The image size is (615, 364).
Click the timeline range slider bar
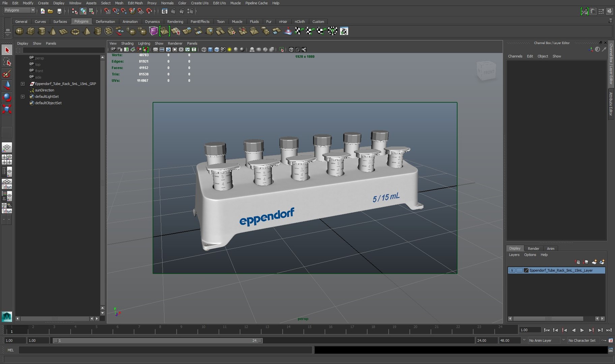click(157, 340)
